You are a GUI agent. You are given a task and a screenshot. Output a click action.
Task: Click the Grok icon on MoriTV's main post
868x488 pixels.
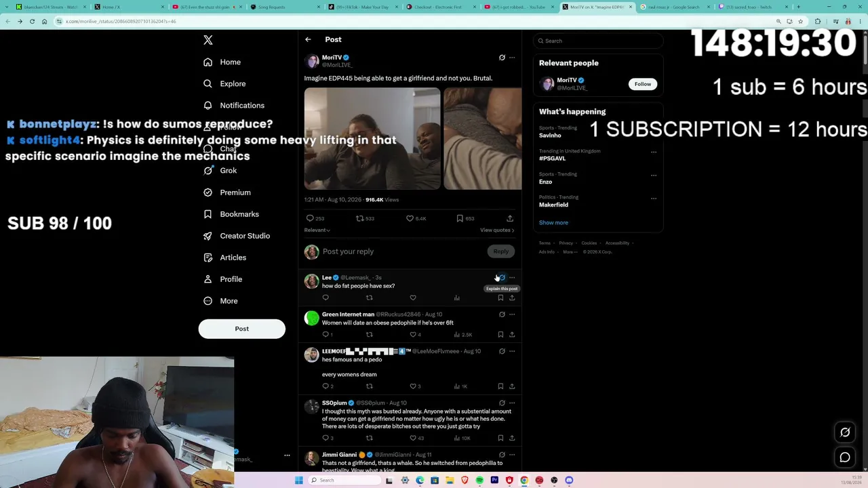[x=502, y=58]
